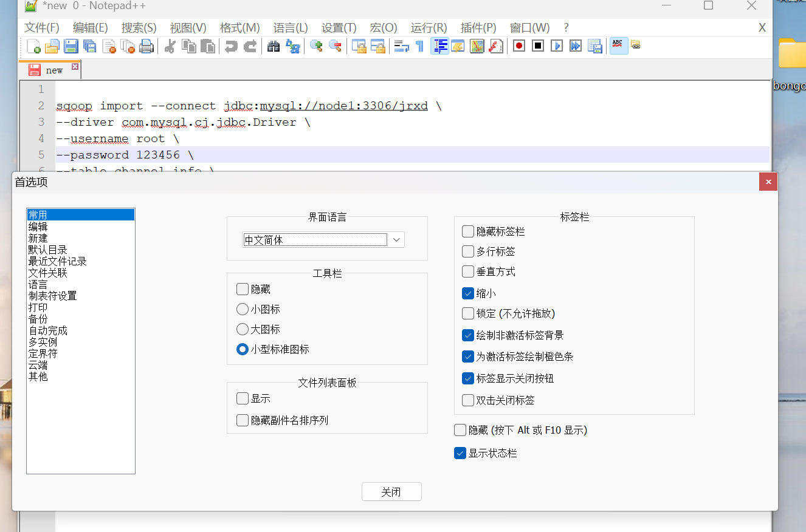
Task: Click Run macro multiple times icon
Action: [x=576, y=46]
